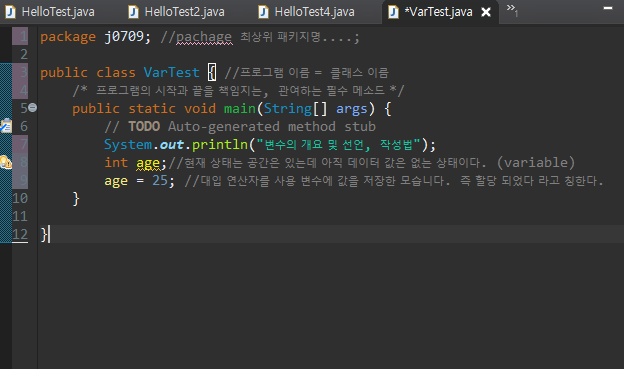Click 'System' on the println line
624x369 pixels.
click(128, 144)
